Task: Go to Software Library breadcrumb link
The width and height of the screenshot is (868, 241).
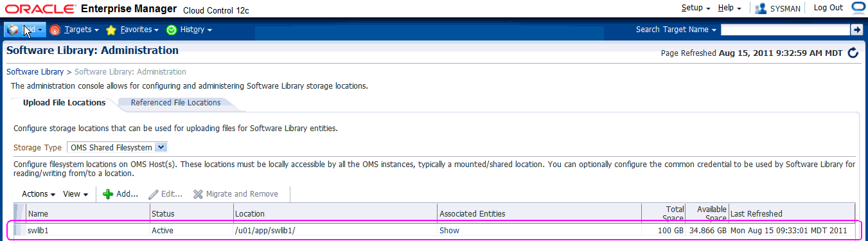Action: tap(35, 72)
